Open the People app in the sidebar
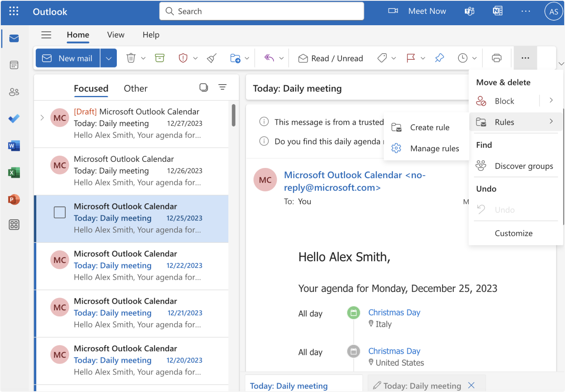Screen dimensions: 565x392 [x=14, y=92]
